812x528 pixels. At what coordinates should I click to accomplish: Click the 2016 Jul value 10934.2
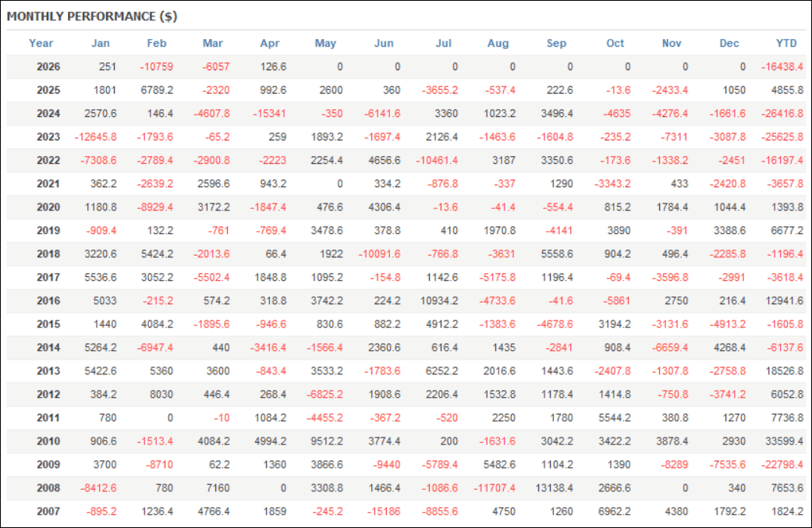point(439,301)
